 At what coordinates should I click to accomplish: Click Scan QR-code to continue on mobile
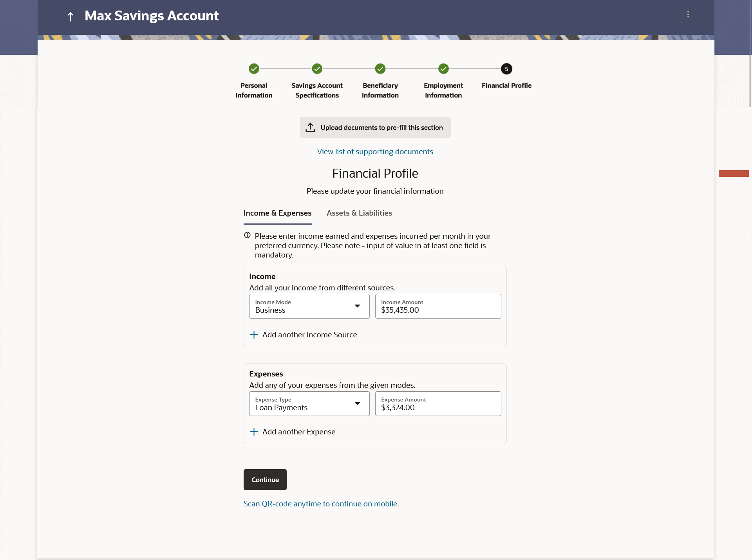pyautogui.click(x=321, y=504)
